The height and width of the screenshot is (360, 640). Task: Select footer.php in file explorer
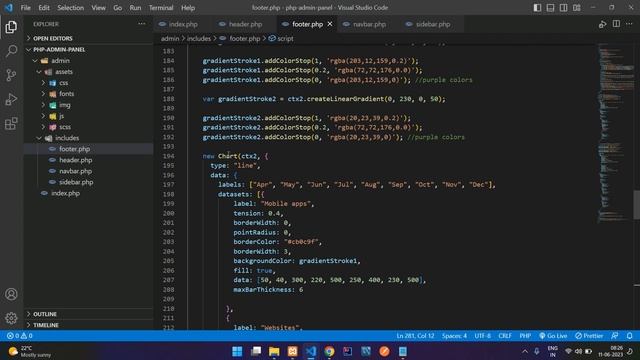(x=89, y=149)
